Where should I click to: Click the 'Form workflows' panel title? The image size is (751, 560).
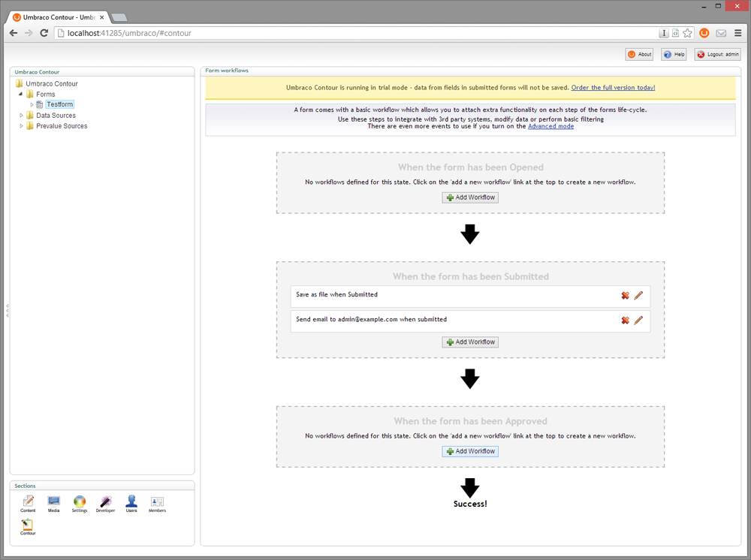pyautogui.click(x=227, y=71)
